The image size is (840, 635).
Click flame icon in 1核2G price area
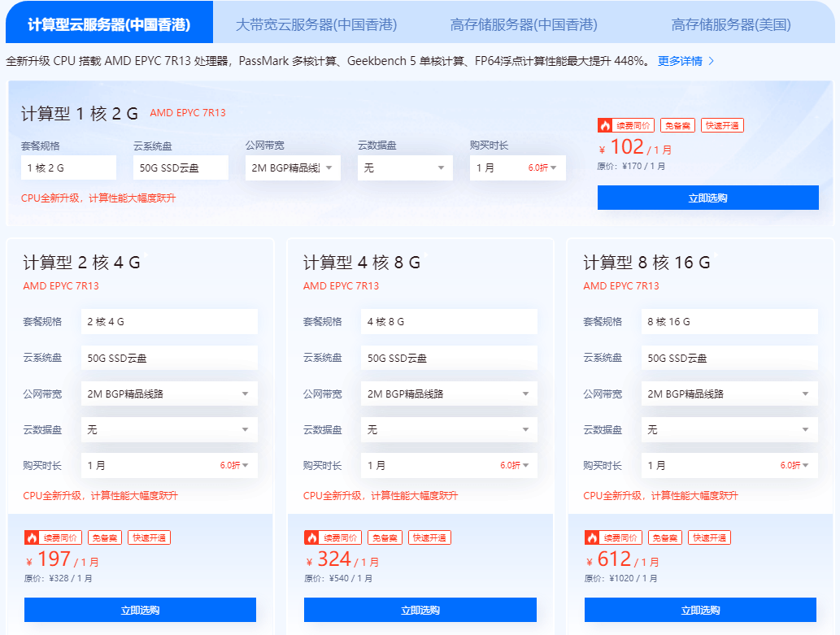point(605,125)
